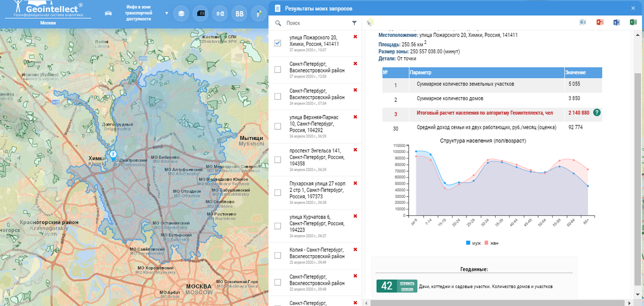644x306 pixels.
Task: Open the Москва city selector
Action: point(48,23)
